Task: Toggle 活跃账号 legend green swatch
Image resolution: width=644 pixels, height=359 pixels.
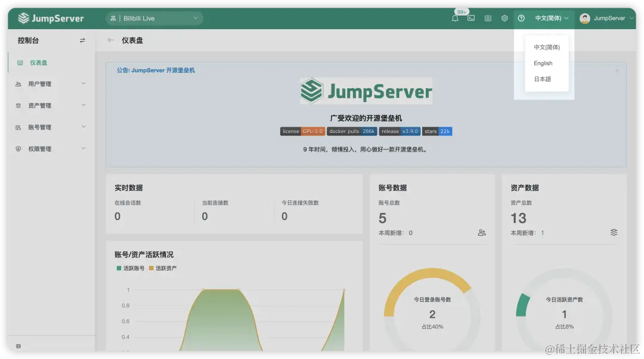Action: [x=119, y=268]
